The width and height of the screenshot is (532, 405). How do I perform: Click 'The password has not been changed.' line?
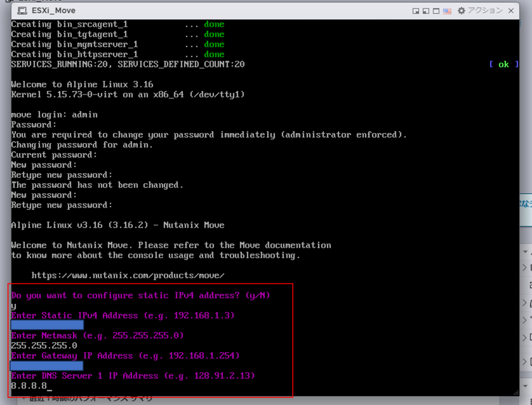pyautogui.click(x=97, y=185)
